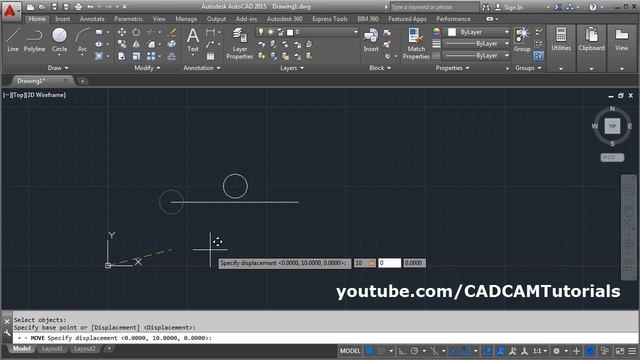The image size is (640, 360).
Task: Switch to the Parametric ribbon tab
Action: 129,19
